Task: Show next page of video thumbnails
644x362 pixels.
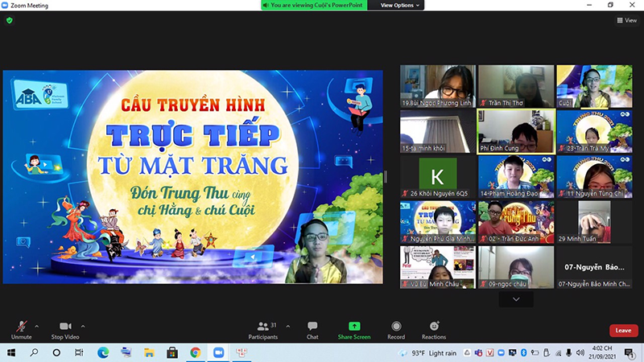Action: 516,299
